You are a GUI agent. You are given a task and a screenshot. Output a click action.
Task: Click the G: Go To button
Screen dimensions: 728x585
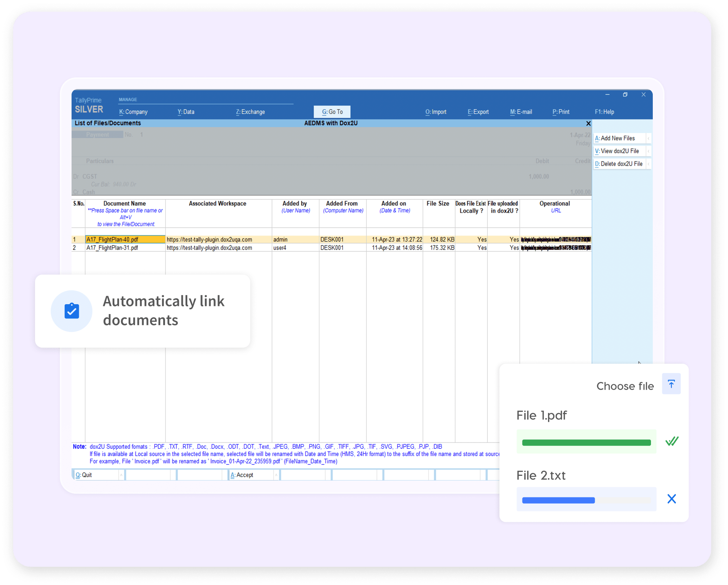[332, 112]
